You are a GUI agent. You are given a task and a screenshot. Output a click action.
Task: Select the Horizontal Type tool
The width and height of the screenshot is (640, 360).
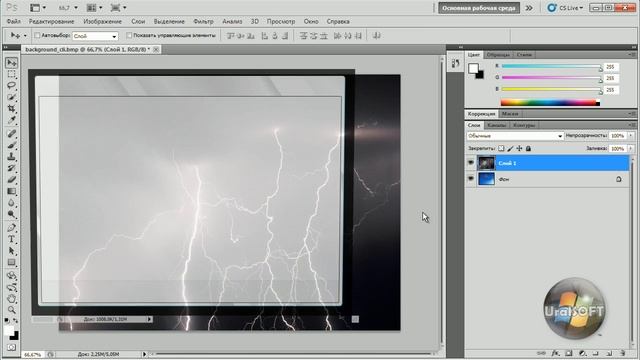click(x=11, y=239)
